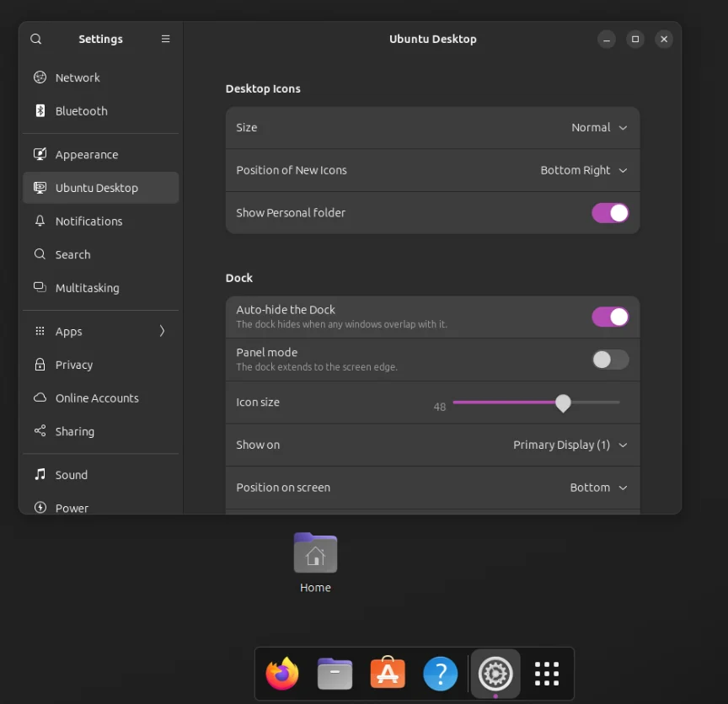Image resolution: width=728 pixels, height=704 pixels.
Task: Click the Notifications bell icon
Action: click(40, 221)
